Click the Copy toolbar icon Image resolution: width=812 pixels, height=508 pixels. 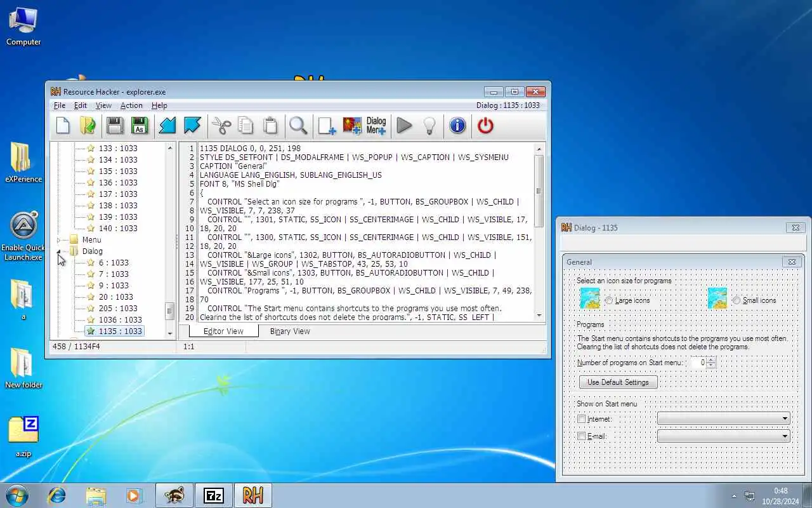tap(246, 126)
